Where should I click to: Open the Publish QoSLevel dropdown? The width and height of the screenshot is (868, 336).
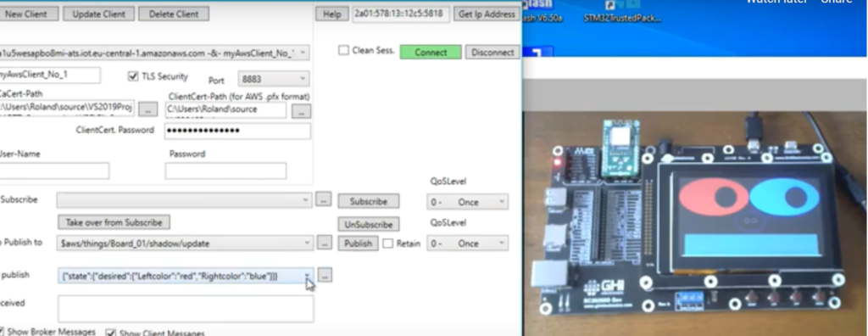coord(467,244)
